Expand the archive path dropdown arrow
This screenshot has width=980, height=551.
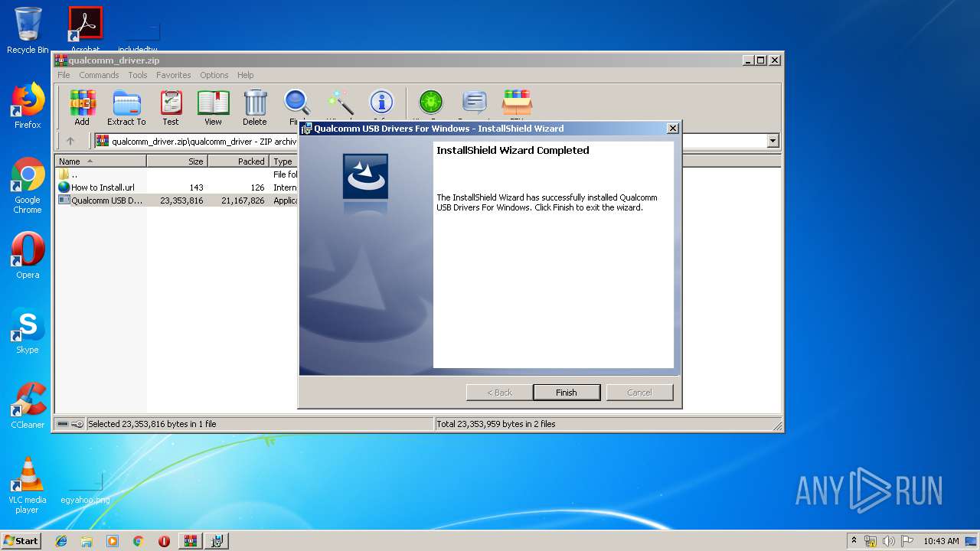coord(773,141)
